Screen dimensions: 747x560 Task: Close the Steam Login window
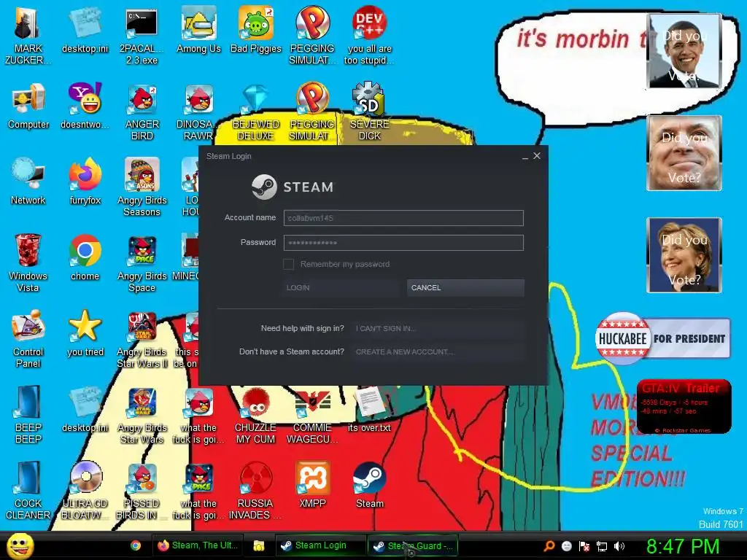click(537, 156)
